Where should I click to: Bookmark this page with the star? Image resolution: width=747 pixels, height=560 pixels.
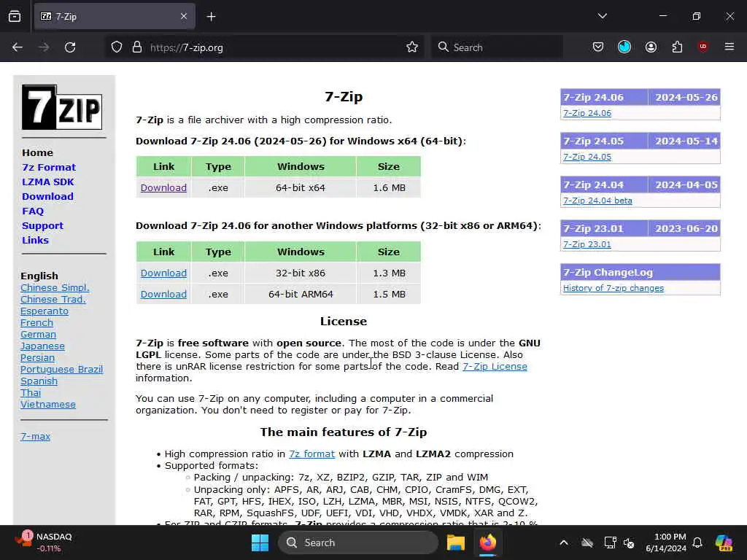tap(412, 47)
